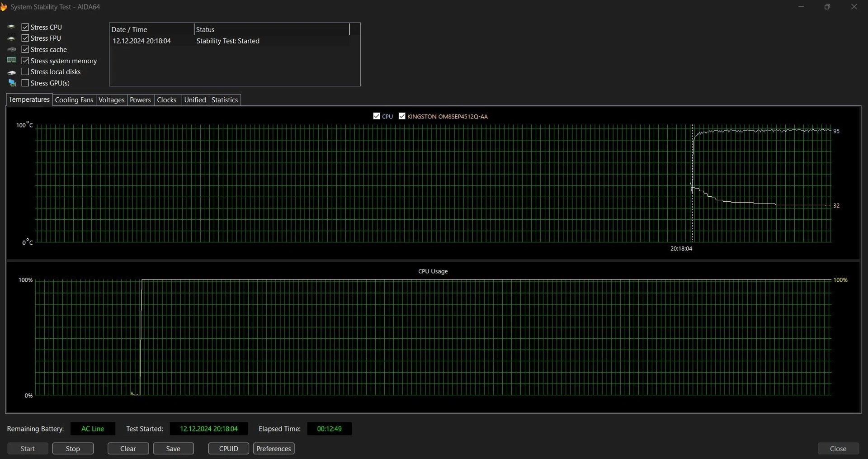Click the CPU Usage graph title
868x459 pixels.
[x=433, y=271]
